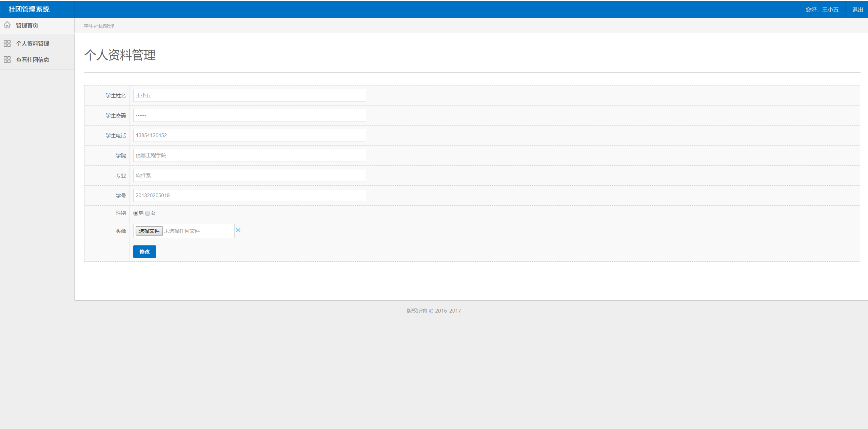Click the 学生姓名 field label
Image resolution: width=868 pixels, height=429 pixels.
click(116, 96)
